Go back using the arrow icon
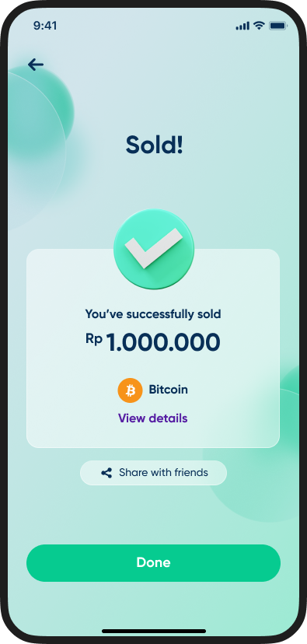The image size is (307, 644). (x=36, y=65)
